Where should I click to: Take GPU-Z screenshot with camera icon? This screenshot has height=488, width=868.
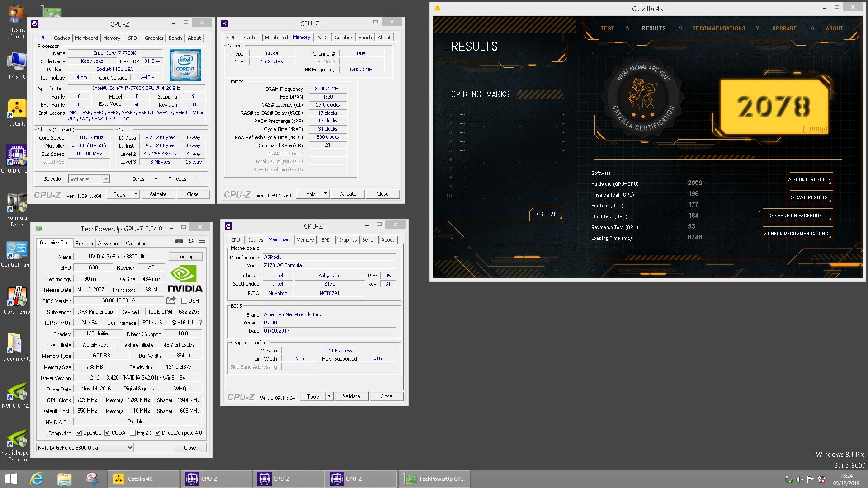(x=179, y=241)
